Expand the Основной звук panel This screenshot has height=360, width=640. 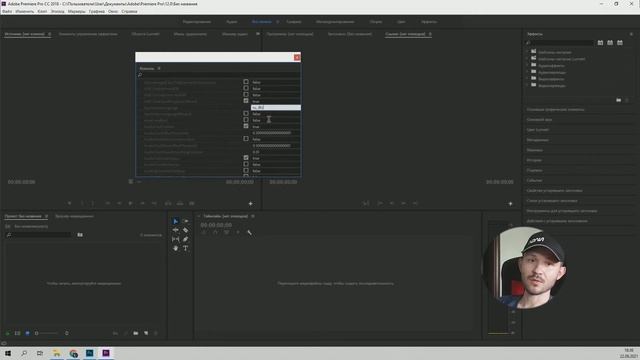539,120
